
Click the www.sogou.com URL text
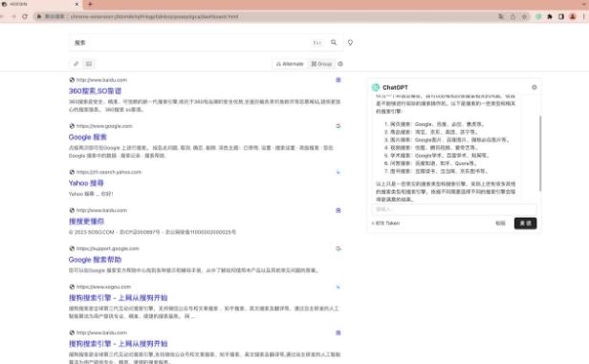pyautogui.click(x=103, y=287)
